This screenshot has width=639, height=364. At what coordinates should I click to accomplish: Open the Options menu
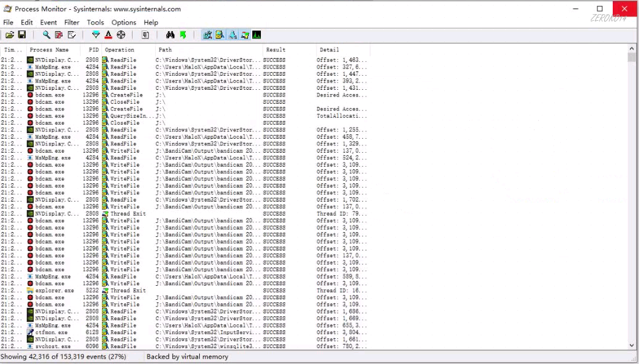124,23
